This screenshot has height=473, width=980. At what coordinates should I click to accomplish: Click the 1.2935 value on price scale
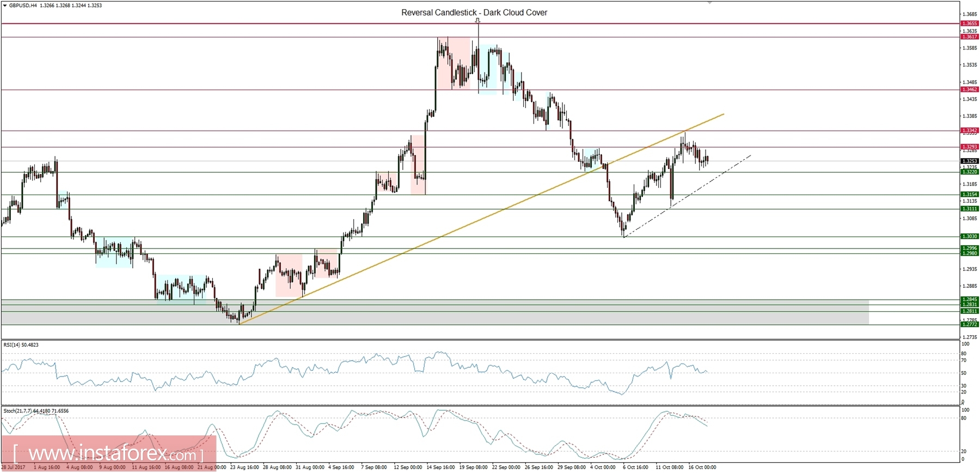click(969, 269)
